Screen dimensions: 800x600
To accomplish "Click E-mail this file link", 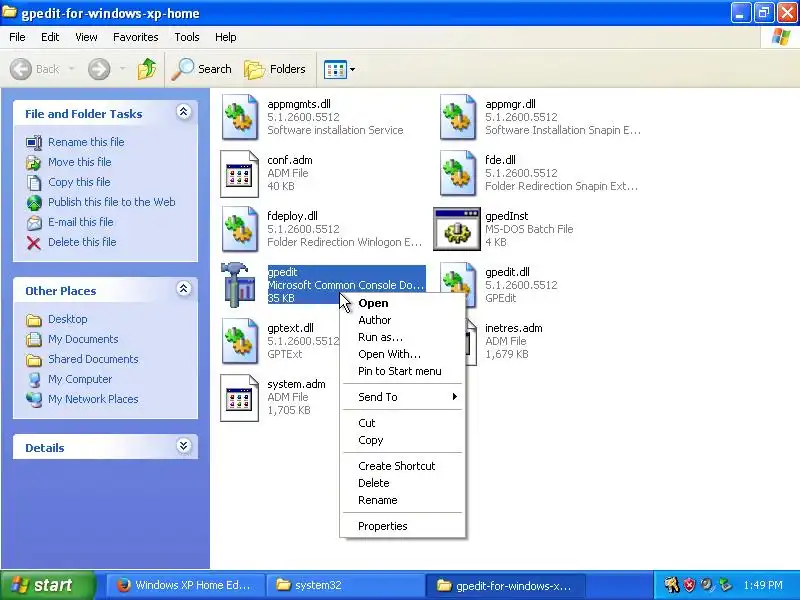I will tap(81, 222).
